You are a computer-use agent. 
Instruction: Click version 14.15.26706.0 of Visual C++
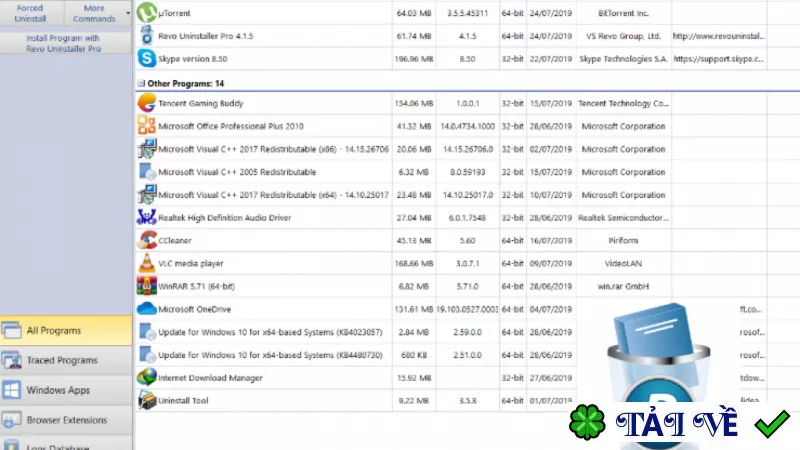click(x=467, y=149)
